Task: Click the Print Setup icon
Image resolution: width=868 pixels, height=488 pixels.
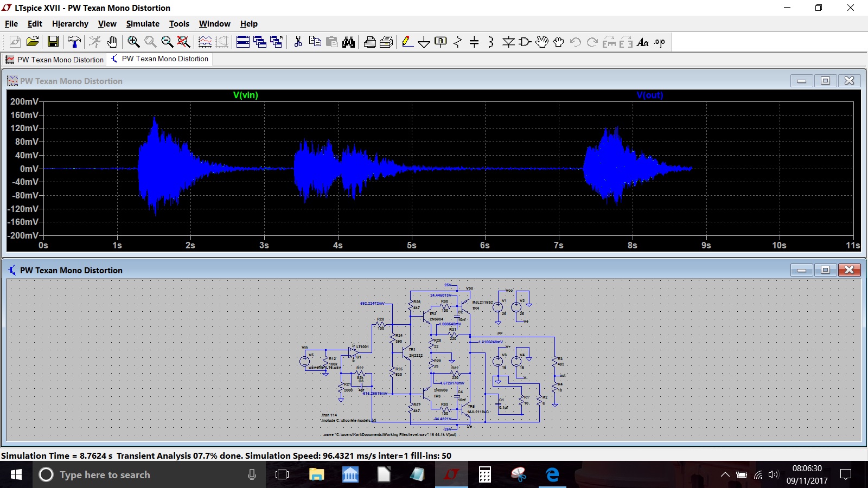Action: click(370, 42)
